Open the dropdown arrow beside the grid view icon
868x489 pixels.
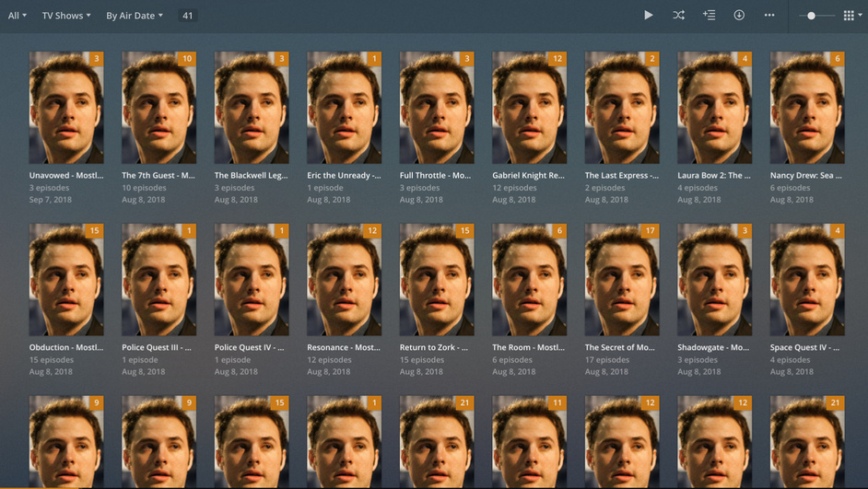(861, 16)
